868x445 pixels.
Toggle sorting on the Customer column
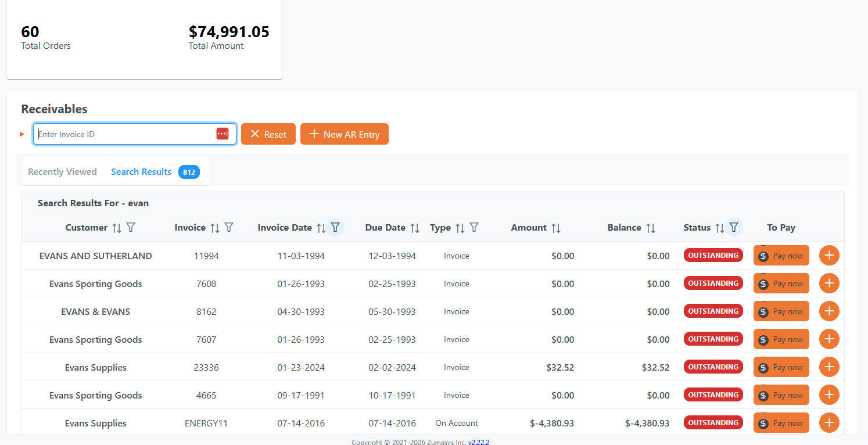click(116, 227)
